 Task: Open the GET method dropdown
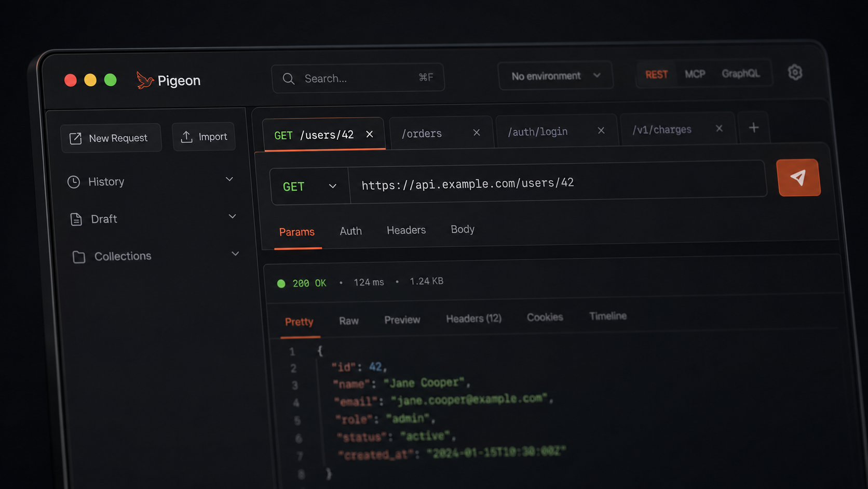point(310,186)
